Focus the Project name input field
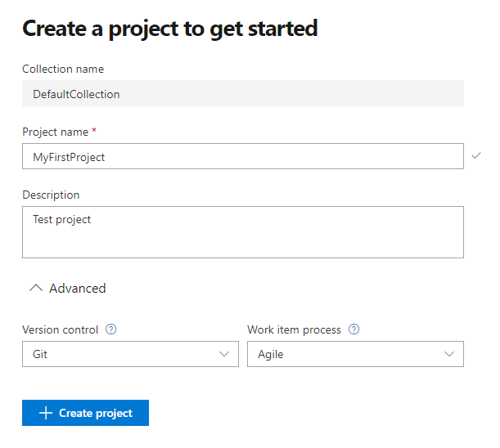The image size is (500, 448). click(x=242, y=157)
